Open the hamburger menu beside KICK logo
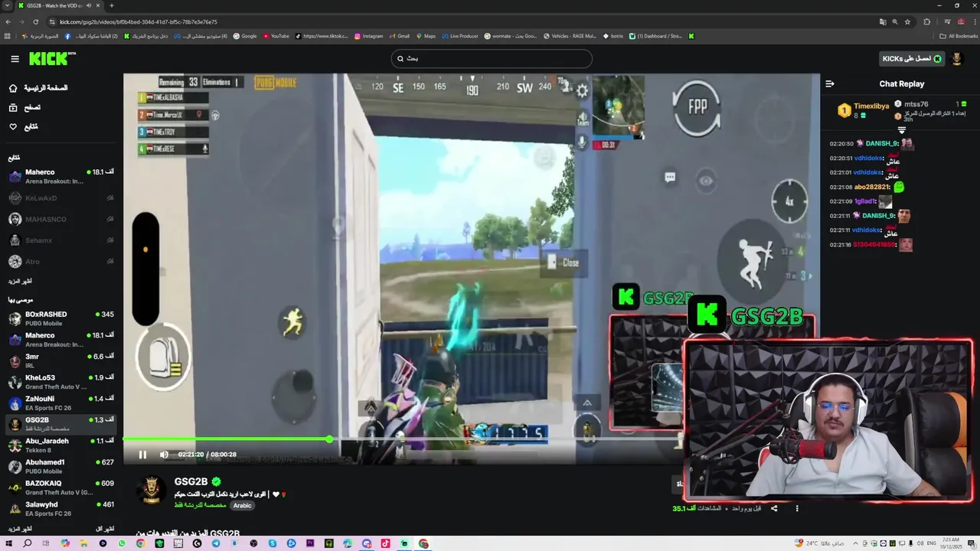This screenshot has width=980, height=551. [x=15, y=59]
